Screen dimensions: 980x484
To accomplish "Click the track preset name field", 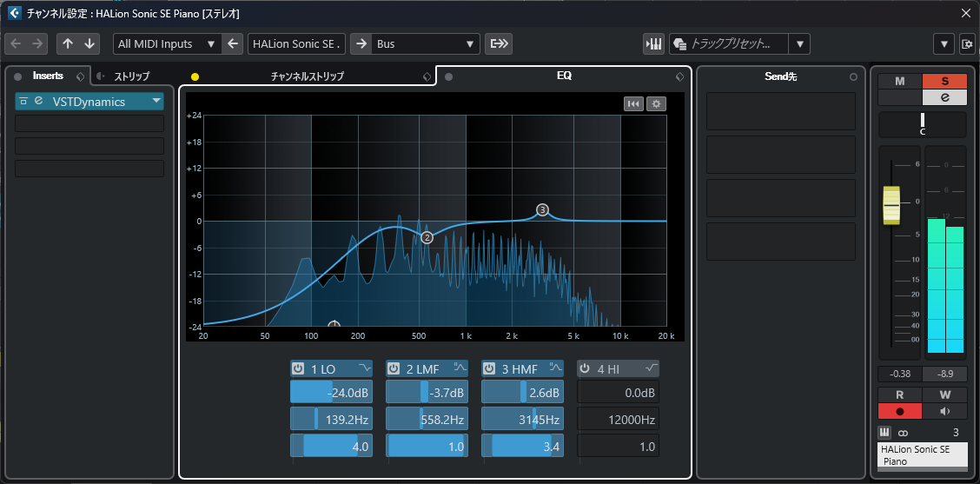I will click(x=729, y=43).
